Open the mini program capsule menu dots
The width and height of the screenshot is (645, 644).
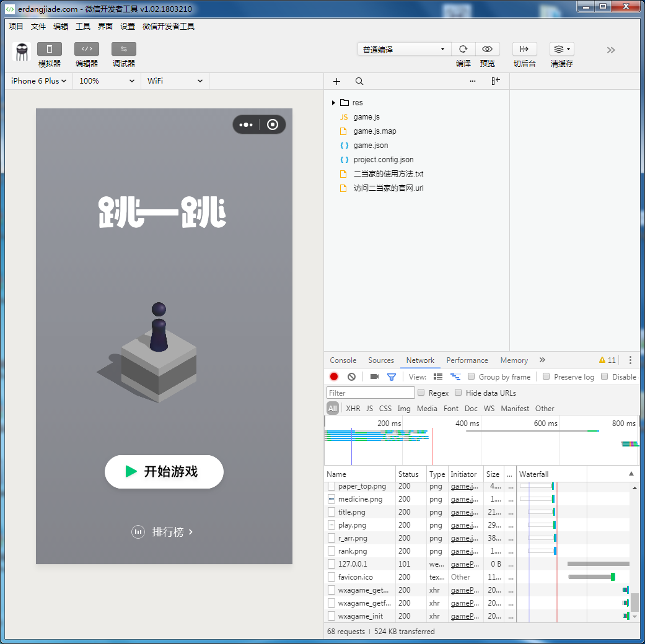coord(246,124)
